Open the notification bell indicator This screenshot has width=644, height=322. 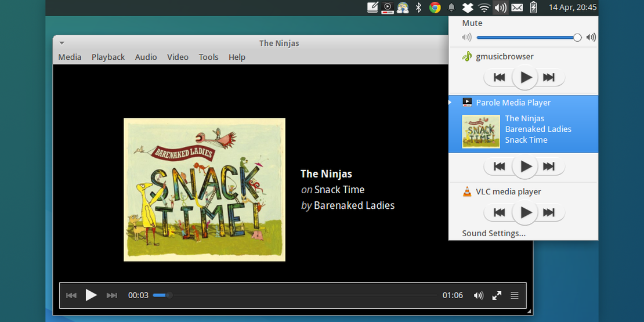451,8
